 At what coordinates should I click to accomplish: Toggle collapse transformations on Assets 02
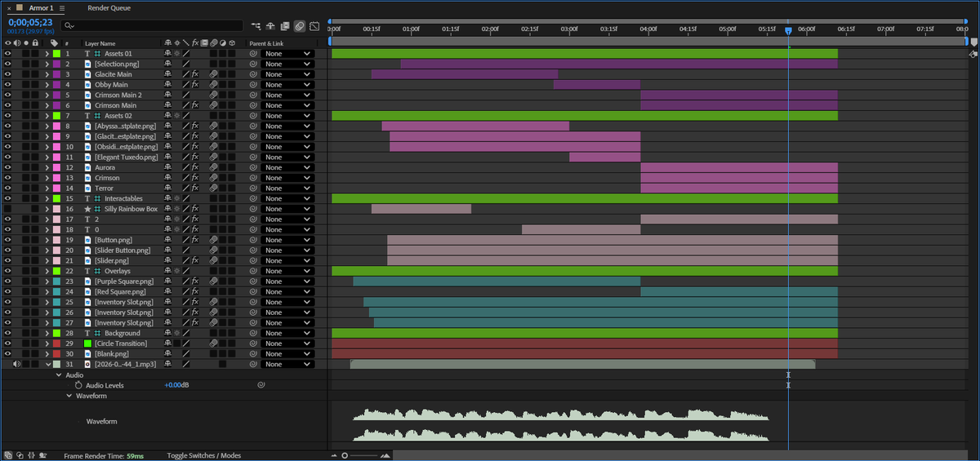(176, 116)
